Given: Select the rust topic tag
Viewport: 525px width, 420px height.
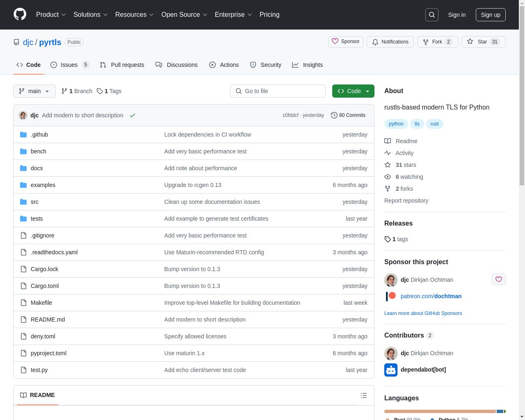Looking at the screenshot, I should [435, 124].
